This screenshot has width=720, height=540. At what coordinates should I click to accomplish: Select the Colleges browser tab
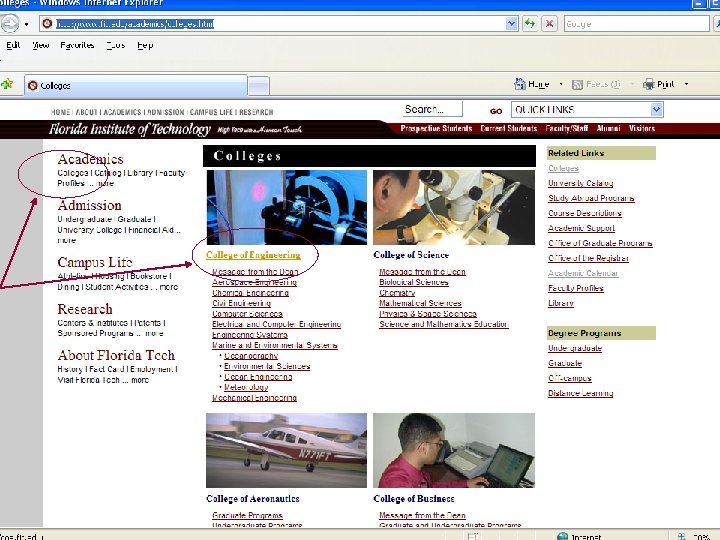pyautogui.click(x=136, y=85)
